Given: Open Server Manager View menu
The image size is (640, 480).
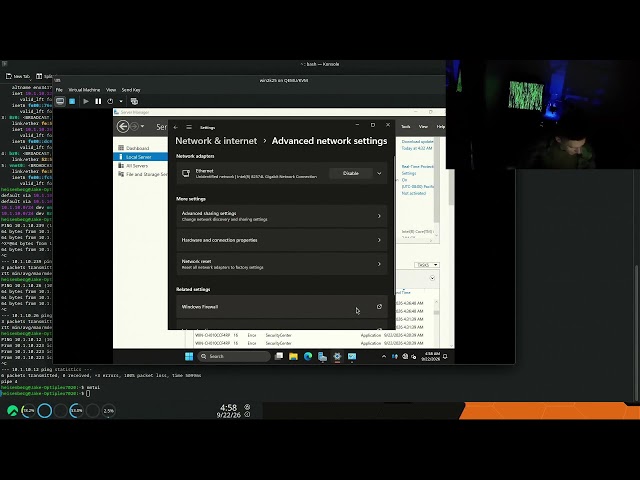Looking at the screenshot, I should pyautogui.click(x=423, y=127).
